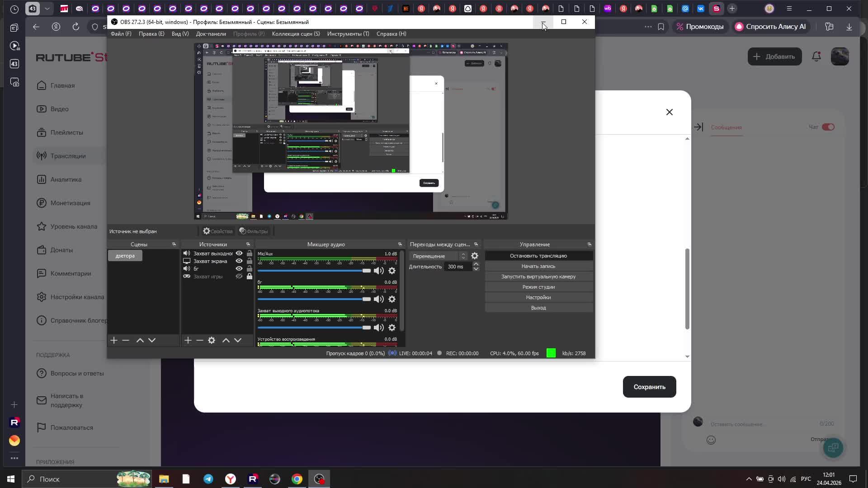
Task: Click Остановить трансляцию button
Action: click(538, 256)
